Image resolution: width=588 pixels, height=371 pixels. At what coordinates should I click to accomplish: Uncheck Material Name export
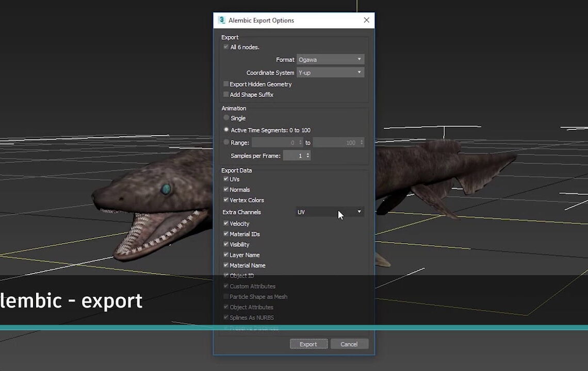[x=226, y=265]
